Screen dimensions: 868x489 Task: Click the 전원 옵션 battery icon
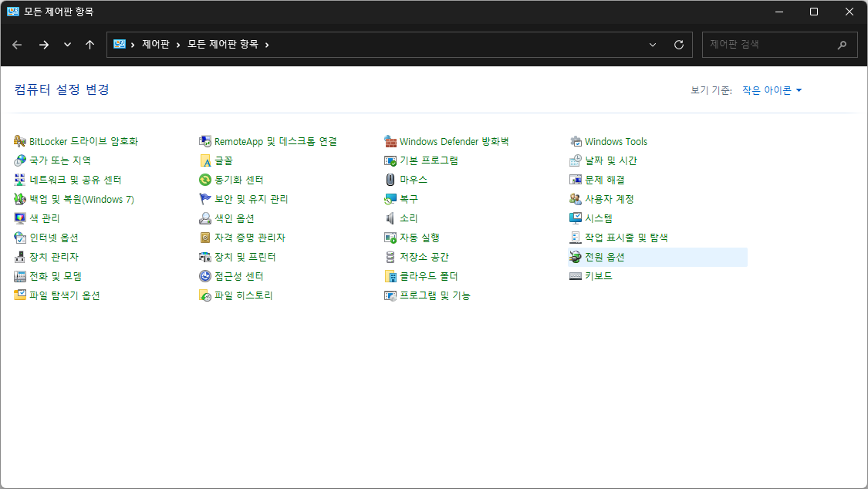(576, 257)
